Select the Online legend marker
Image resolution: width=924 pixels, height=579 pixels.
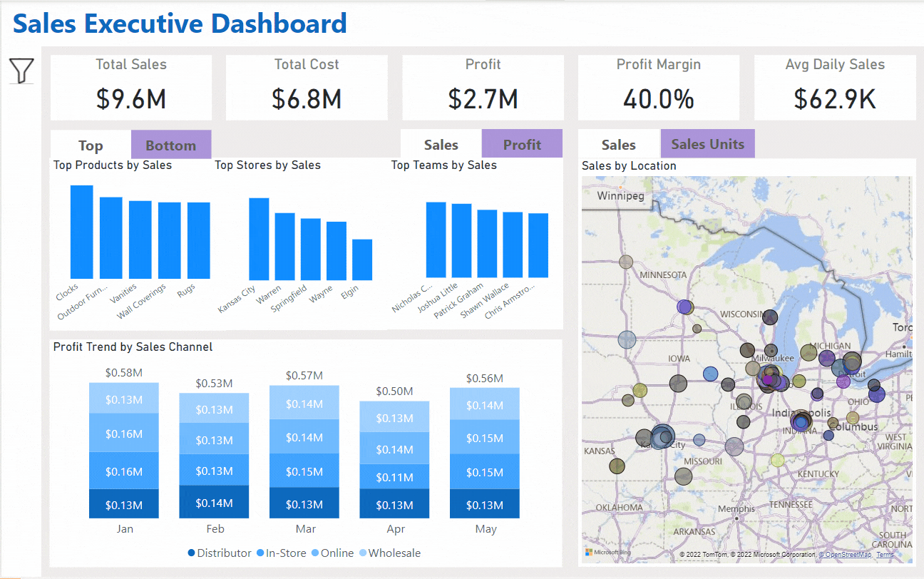point(314,553)
